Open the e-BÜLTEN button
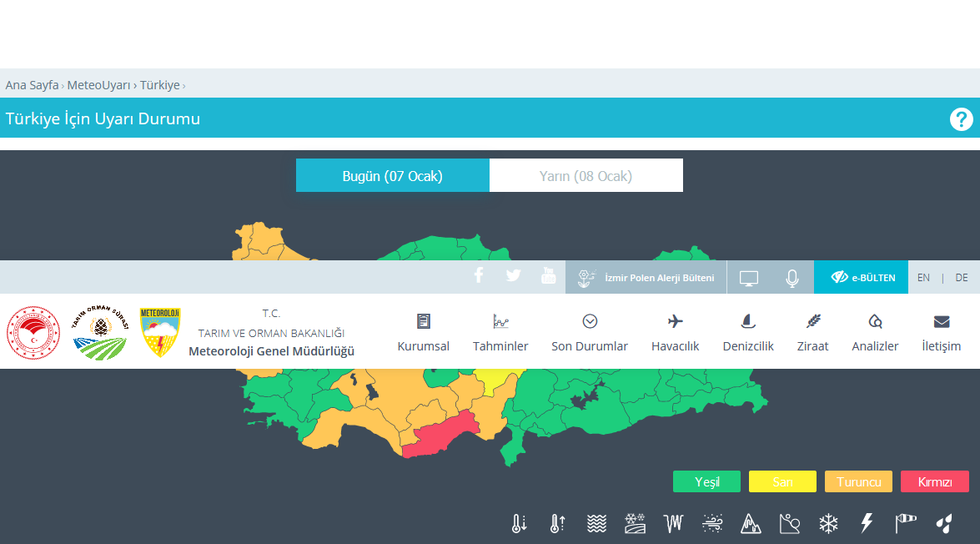 tap(862, 277)
